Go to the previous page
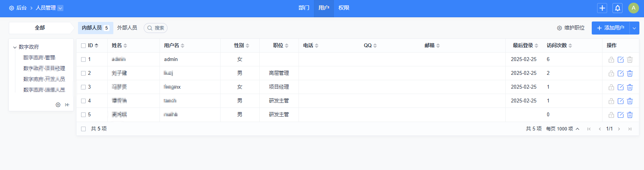 [x=600, y=129]
